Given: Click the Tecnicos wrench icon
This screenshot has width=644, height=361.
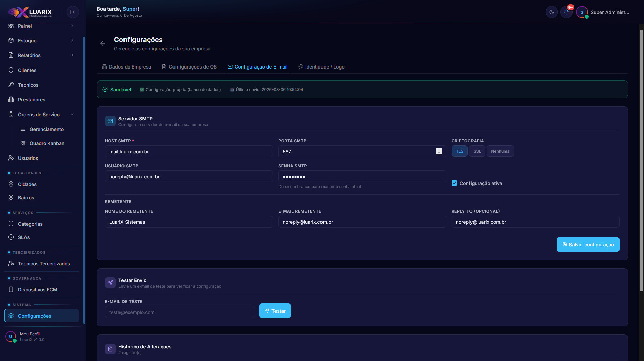Looking at the screenshot, I should pos(11,85).
